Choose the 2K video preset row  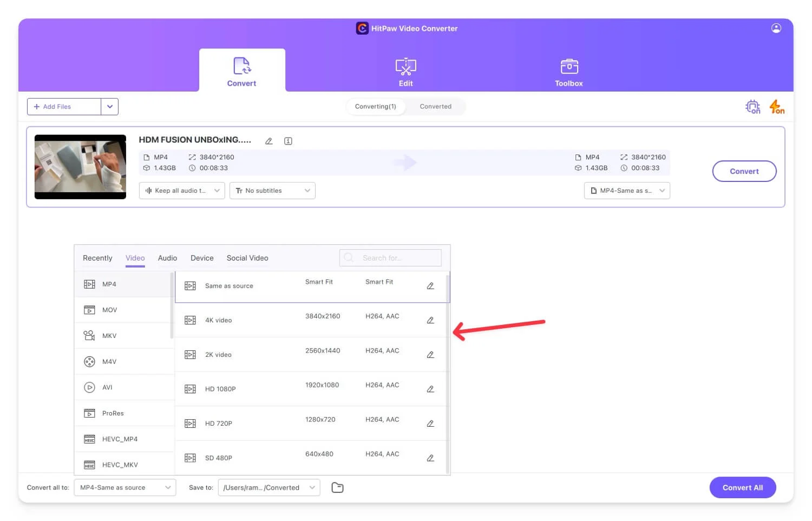[x=310, y=355]
